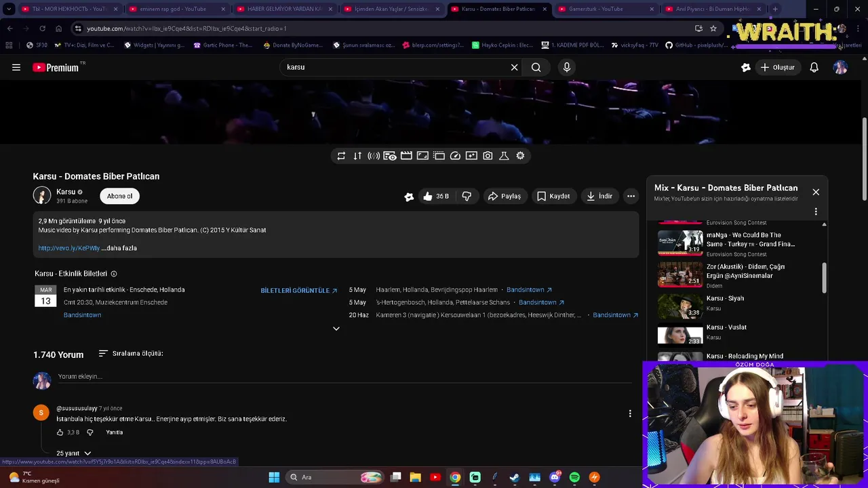The height and width of the screenshot is (488, 868).
Task: Reply to comment with Yanıtla
Action: tap(114, 432)
